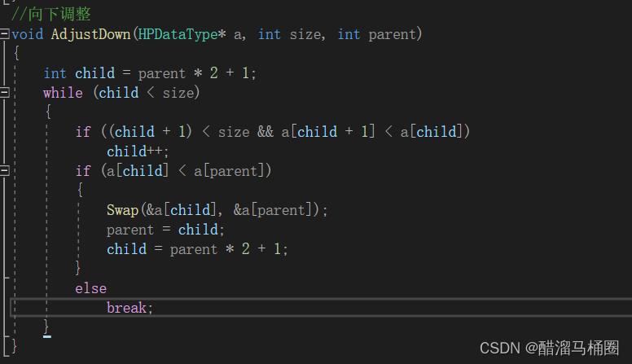Click the while keyword
The image size is (632, 364).
[x=63, y=93]
